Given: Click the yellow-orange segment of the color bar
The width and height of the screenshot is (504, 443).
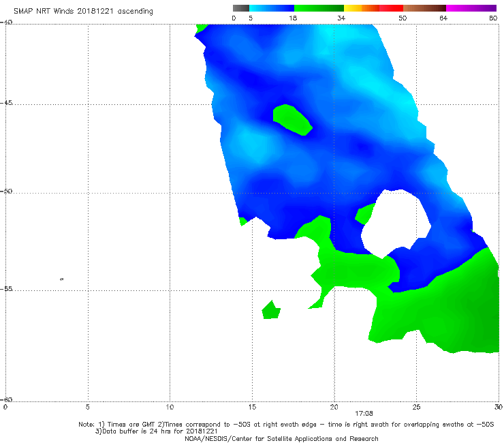Looking at the screenshot, I should 362,8.
